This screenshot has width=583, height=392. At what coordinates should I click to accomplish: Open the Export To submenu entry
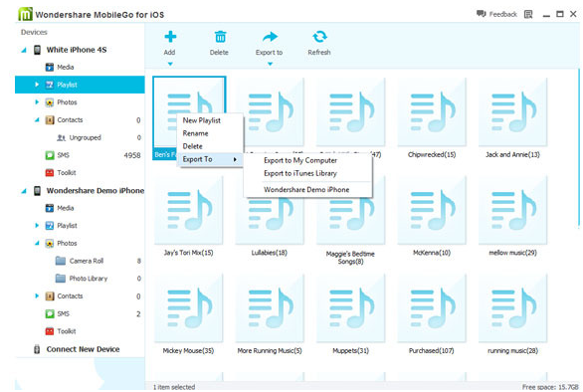211,159
